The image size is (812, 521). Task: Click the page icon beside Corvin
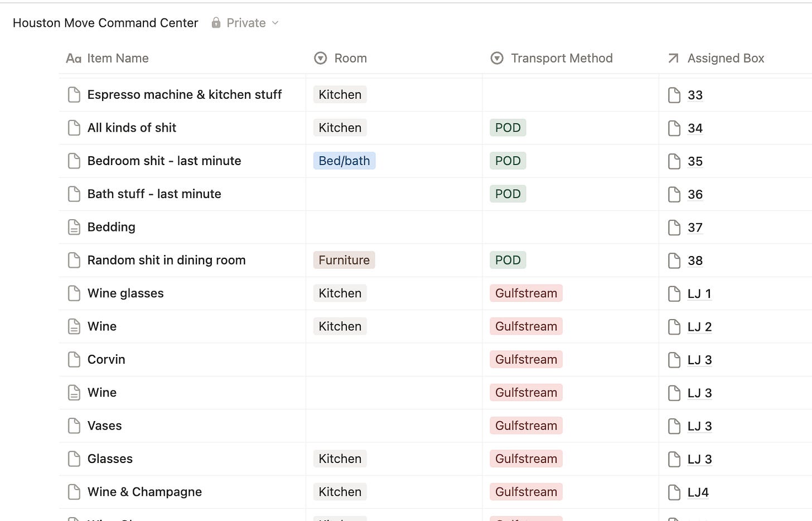74,360
